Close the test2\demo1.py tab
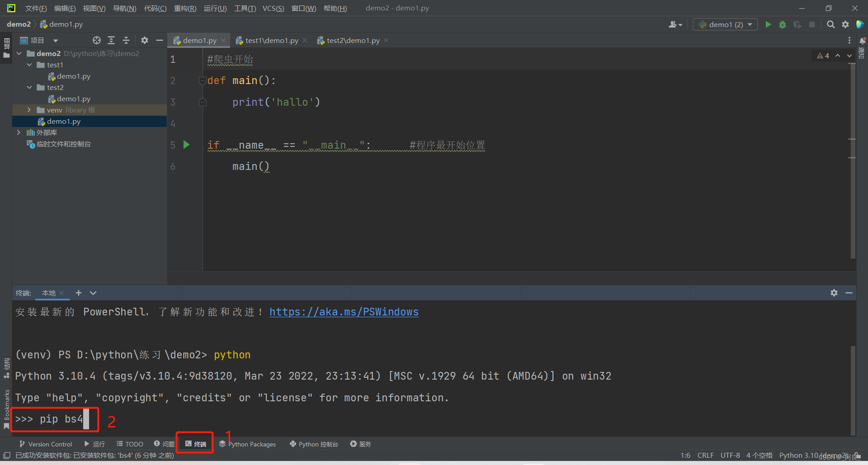The height and width of the screenshot is (465, 868). [386, 40]
